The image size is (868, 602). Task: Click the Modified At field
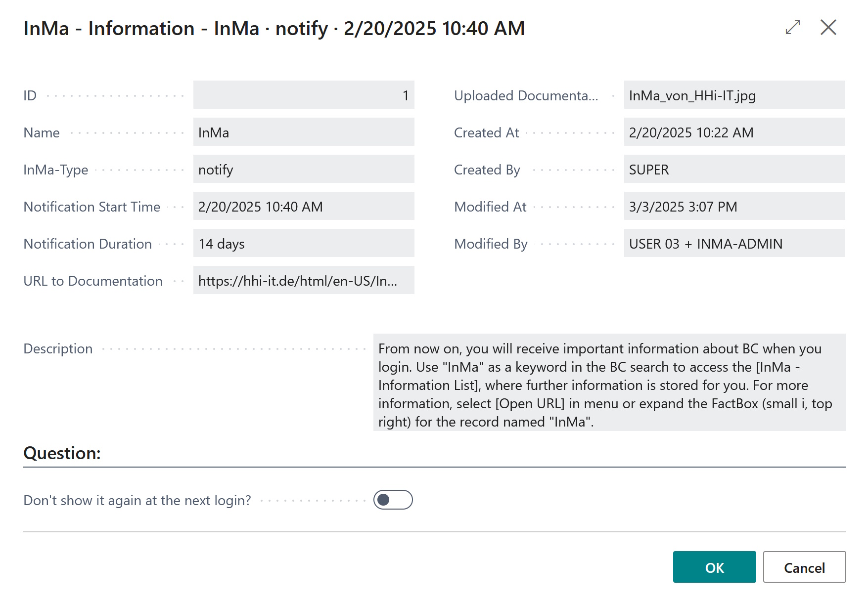[734, 206]
